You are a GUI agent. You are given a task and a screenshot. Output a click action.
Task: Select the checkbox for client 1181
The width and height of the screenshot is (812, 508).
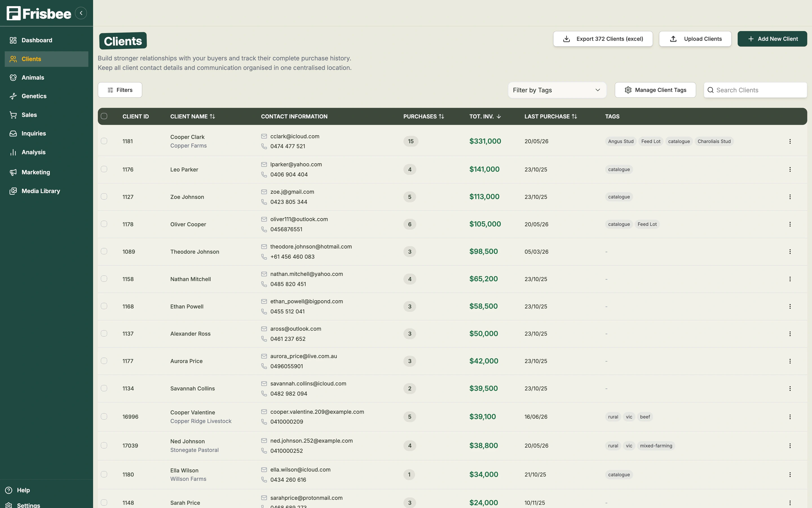[x=104, y=141]
